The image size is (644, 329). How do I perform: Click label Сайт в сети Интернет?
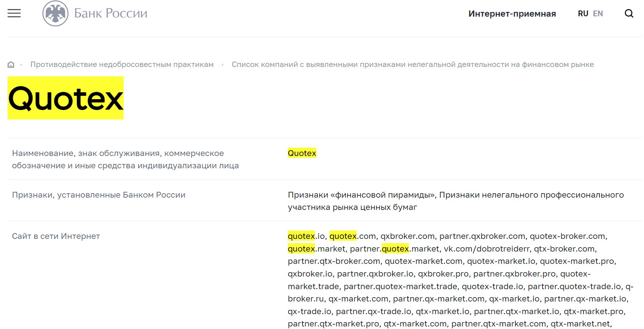pos(56,236)
